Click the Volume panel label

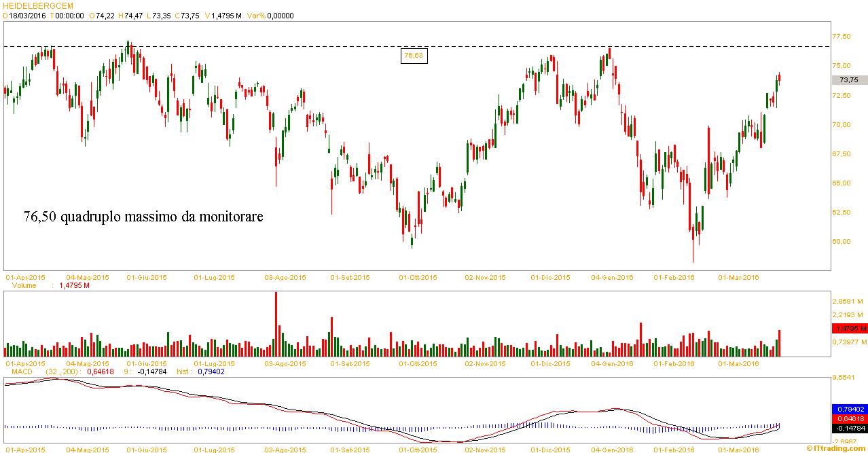click(x=26, y=286)
